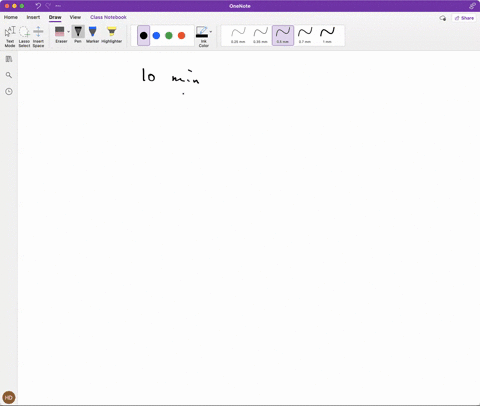Pick the blue ink color

click(156, 35)
